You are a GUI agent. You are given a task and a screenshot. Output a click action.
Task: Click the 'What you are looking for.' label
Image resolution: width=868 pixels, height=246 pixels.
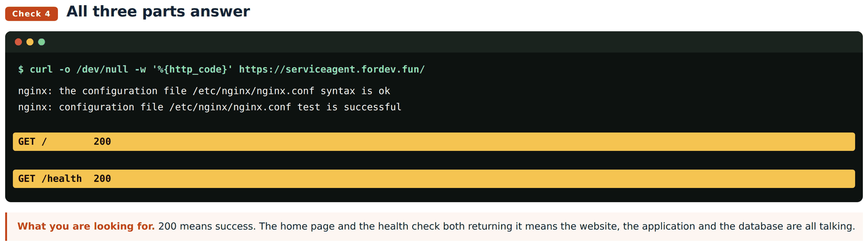[x=86, y=226]
